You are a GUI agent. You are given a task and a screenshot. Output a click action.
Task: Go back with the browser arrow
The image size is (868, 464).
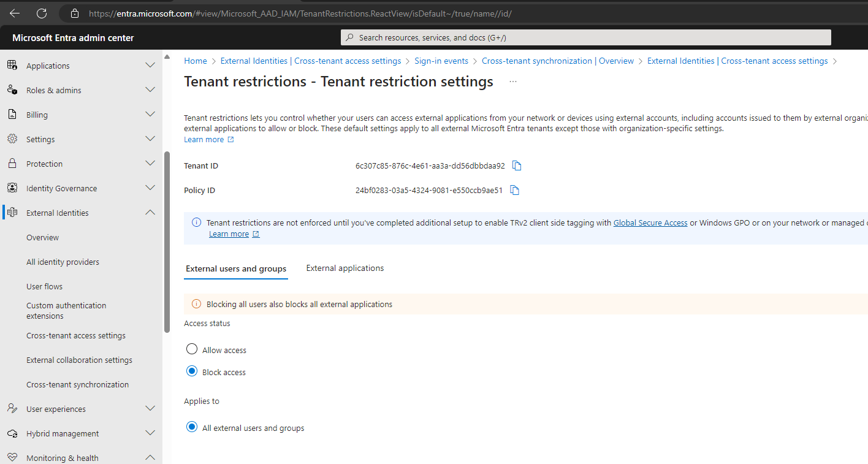[x=15, y=13]
